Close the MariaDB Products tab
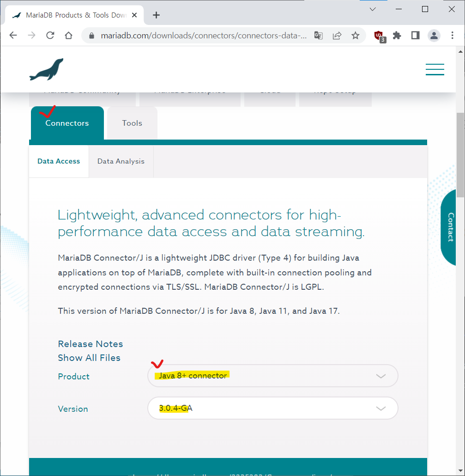The height and width of the screenshot is (476, 465). (134, 15)
